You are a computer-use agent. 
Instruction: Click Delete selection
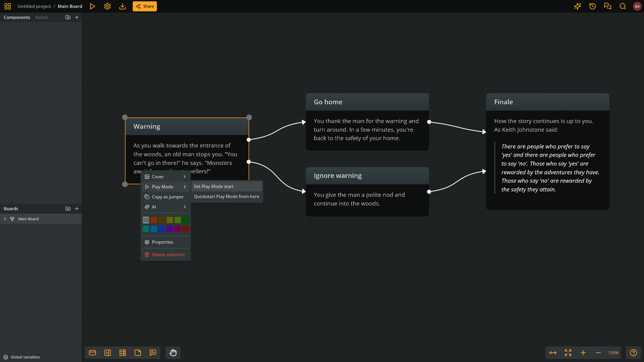(x=166, y=255)
